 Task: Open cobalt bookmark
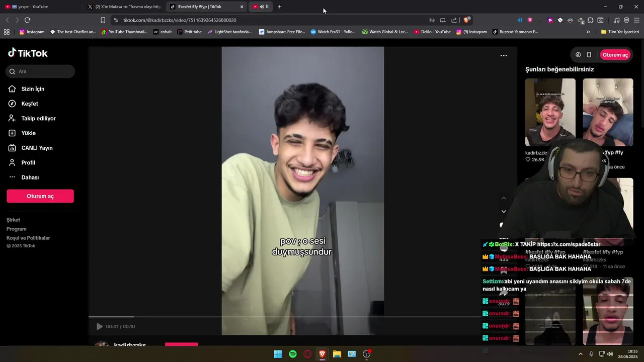point(163,32)
